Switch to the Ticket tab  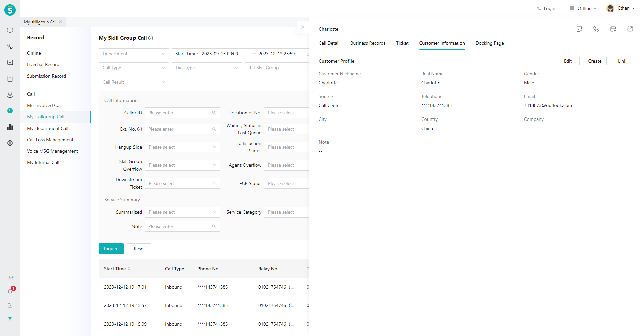coord(402,43)
